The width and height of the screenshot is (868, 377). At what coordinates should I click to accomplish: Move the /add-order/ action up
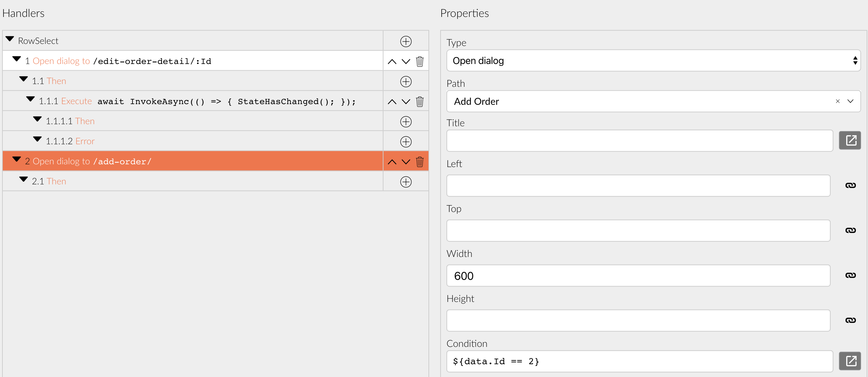click(x=392, y=162)
